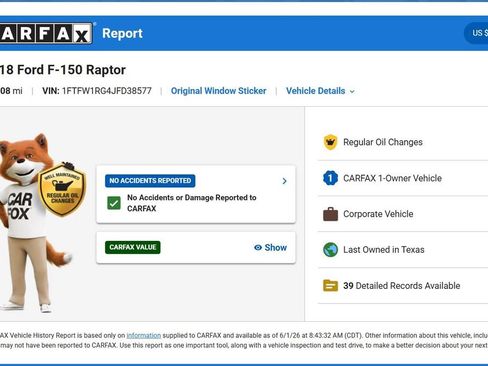Click the Report header text
The image size is (488, 366).
[122, 33]
